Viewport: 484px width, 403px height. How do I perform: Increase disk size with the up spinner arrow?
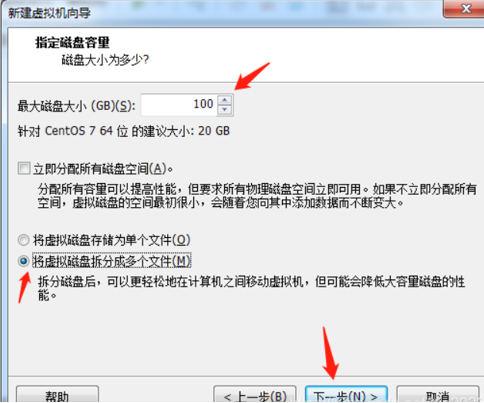(x=225, y=100)
